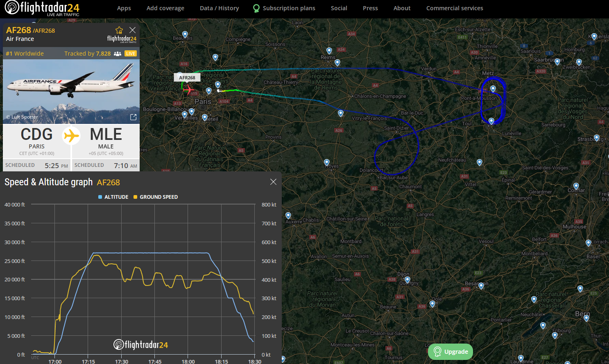The width and height of the screenshot is (609, 364).
Task: Select the airport pin near Zweibrücken
Action: 579,63
